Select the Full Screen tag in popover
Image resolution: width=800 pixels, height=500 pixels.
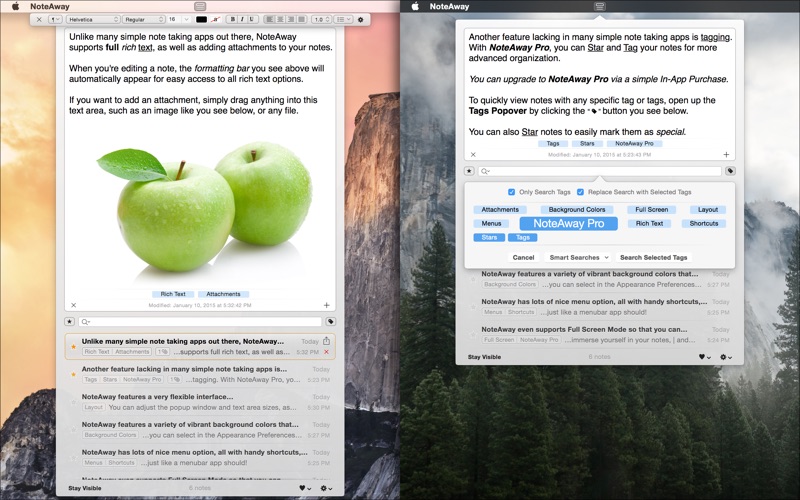tap(652, 210)
